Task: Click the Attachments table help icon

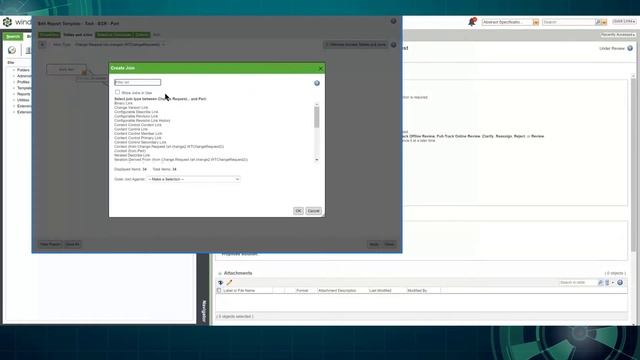Action: (x=620, y=282)
